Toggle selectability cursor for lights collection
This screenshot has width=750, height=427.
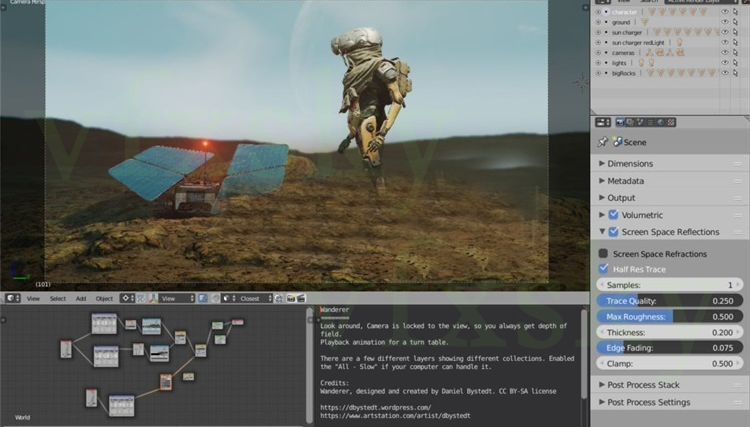tap(735, 63)
